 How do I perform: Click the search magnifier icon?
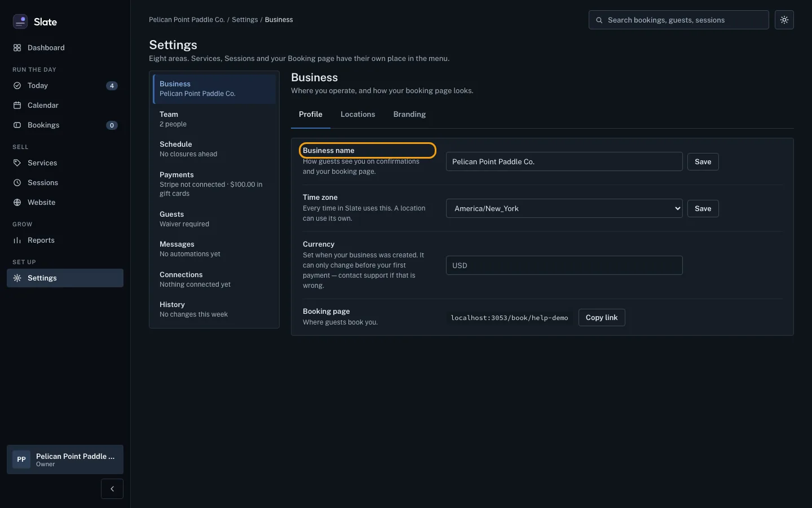pyautogui.click(x=599, y=20)
